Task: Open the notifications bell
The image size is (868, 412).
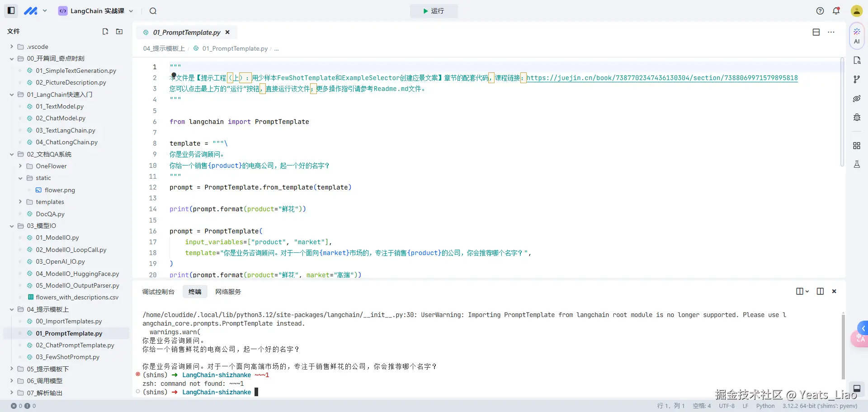Action: point(836,11)
